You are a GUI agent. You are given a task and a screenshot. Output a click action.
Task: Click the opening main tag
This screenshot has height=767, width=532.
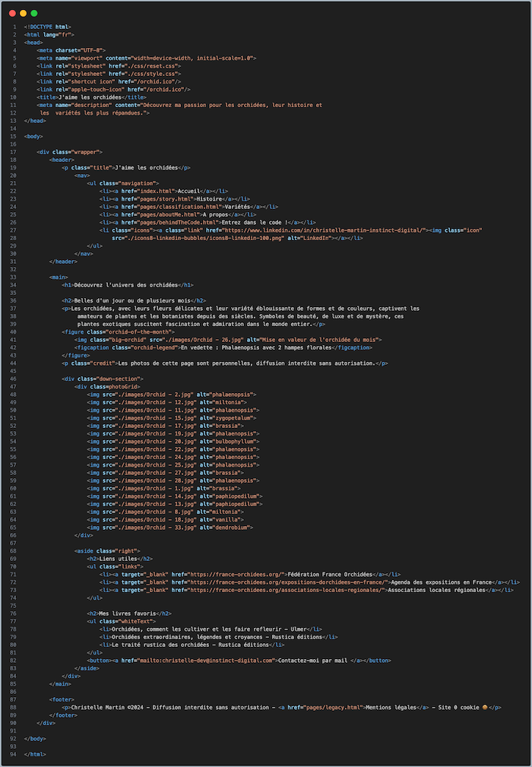[x=59, y=277]
